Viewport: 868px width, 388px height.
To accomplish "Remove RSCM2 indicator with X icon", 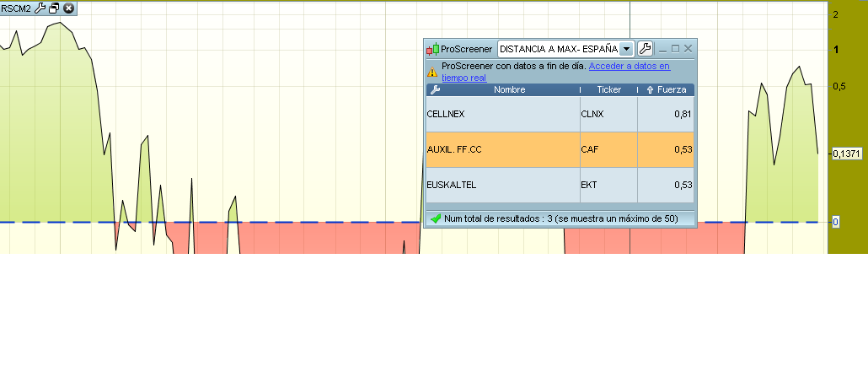I will tap(68, 8).
